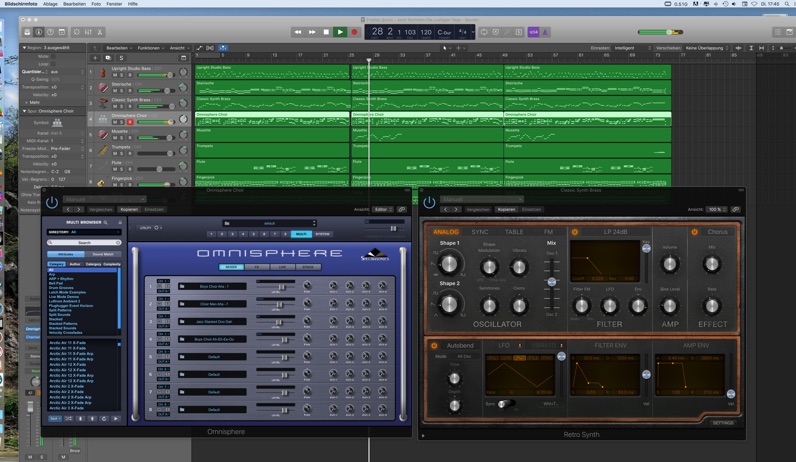The height and width of the screenshot is (462, 796).
Task: Click Omnisphere browser shuffle icon
Action: (69, 419)
